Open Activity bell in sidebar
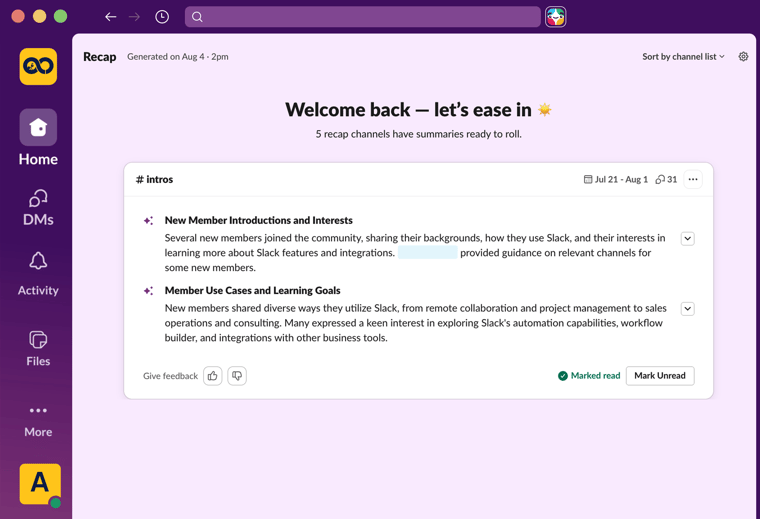This screenshot has height=519, width=760. tap(38, 274)
